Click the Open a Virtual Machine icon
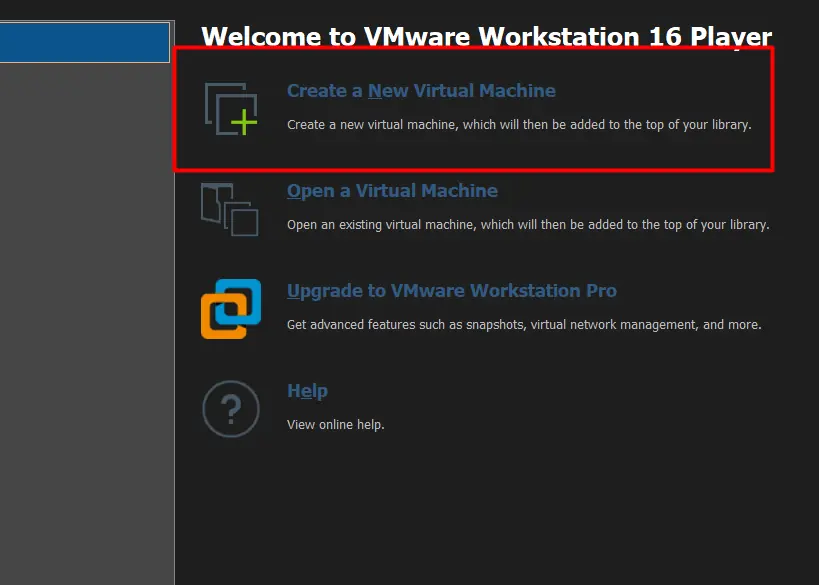Viewport: 819px width, 585px height. 230,208
